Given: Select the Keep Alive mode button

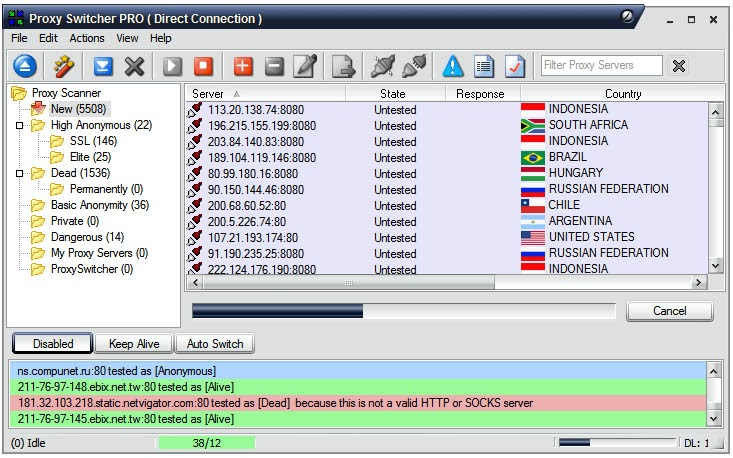Looking at the screenshot, I should 134,344.
